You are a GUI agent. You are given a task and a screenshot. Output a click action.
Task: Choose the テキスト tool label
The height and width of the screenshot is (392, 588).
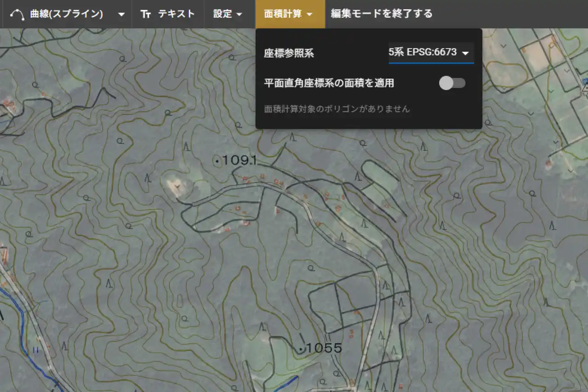coord(176,14)
